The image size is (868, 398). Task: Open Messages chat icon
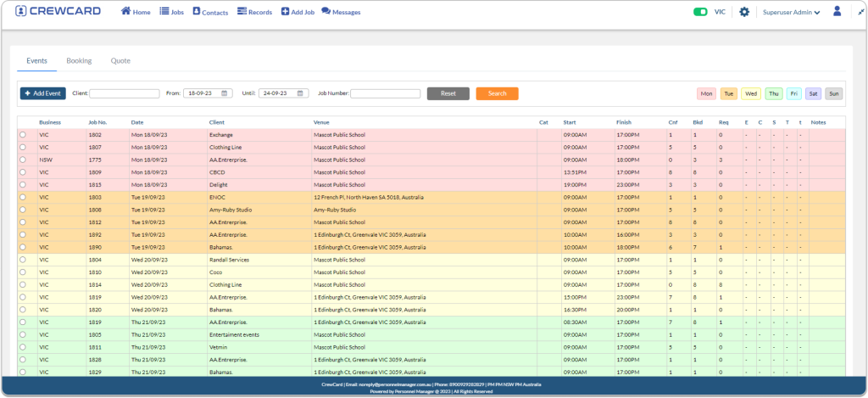coord(325,12)
